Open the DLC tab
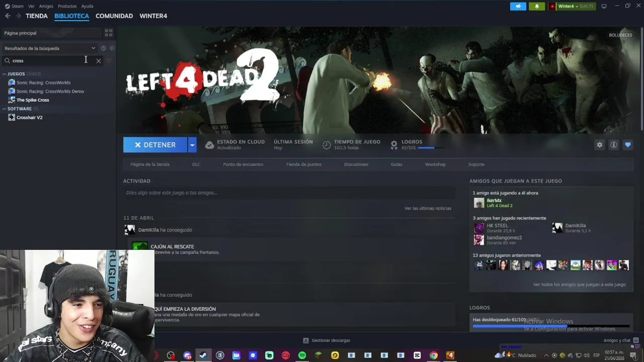644x362 pixels. pyautogui.click(x=196, y=164)
